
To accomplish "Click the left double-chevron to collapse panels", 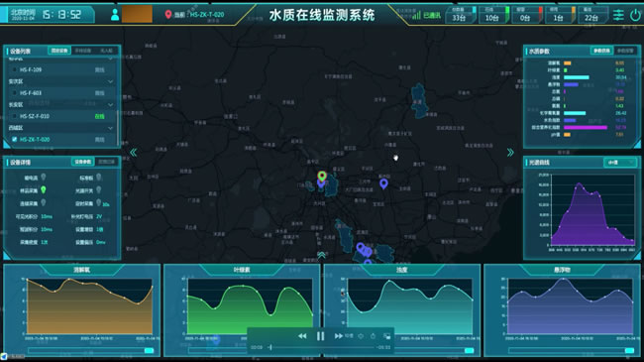I will tap(134, 153).
